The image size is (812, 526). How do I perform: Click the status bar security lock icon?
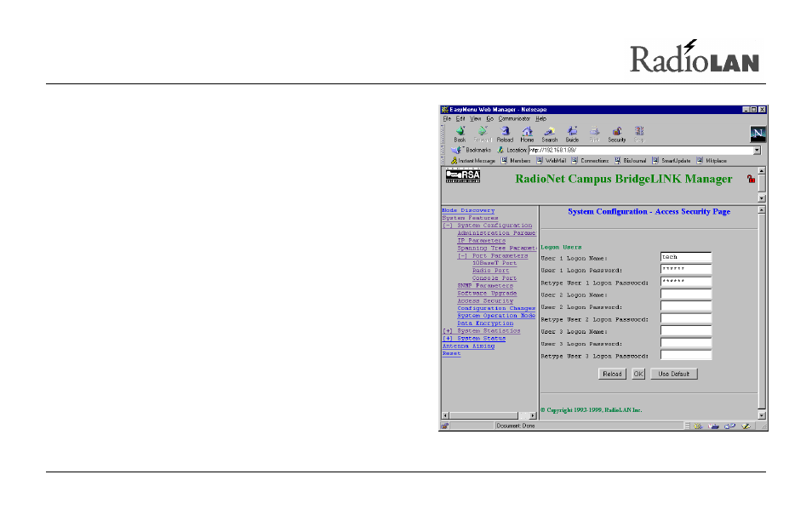click(x=444, y=426)
